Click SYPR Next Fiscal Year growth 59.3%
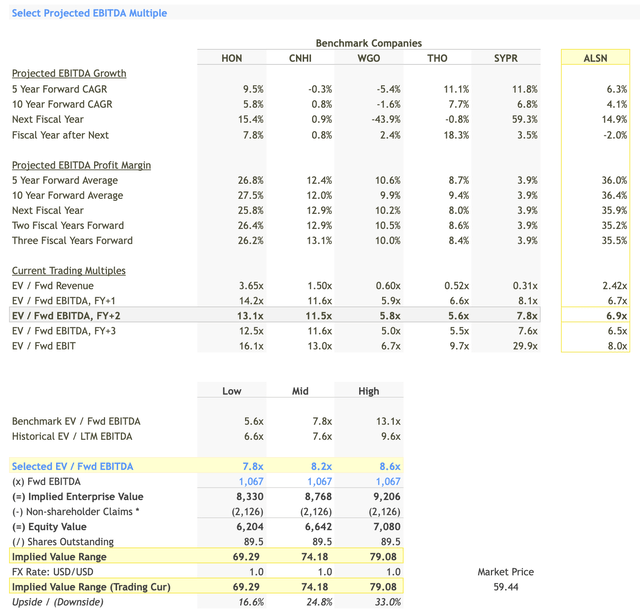 click(x=525, y=119)
